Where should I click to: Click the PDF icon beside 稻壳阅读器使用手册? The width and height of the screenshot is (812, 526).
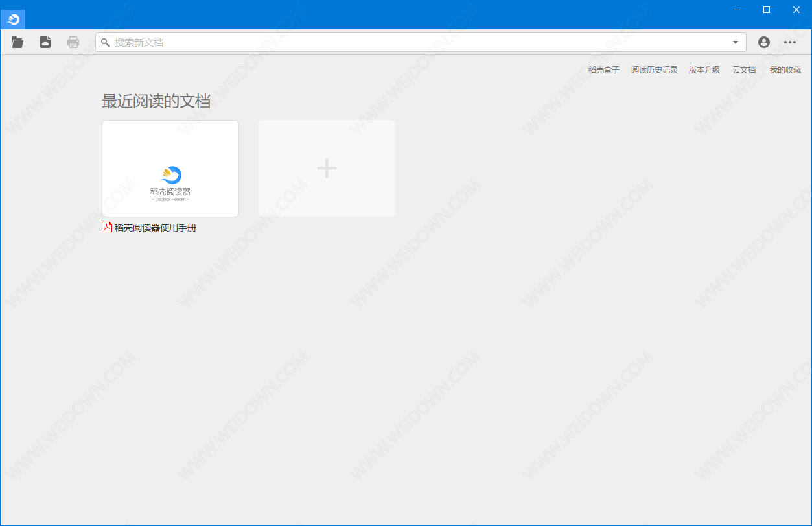click(107, 227)
